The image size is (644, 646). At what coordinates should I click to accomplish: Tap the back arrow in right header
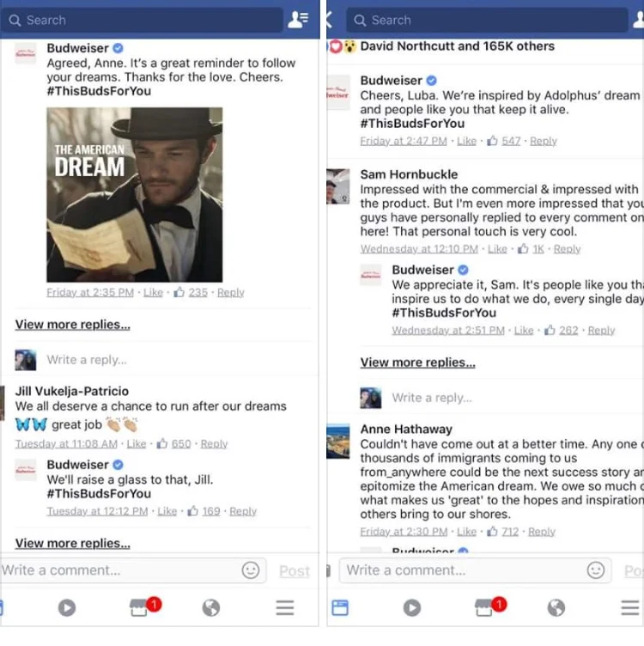329,20
